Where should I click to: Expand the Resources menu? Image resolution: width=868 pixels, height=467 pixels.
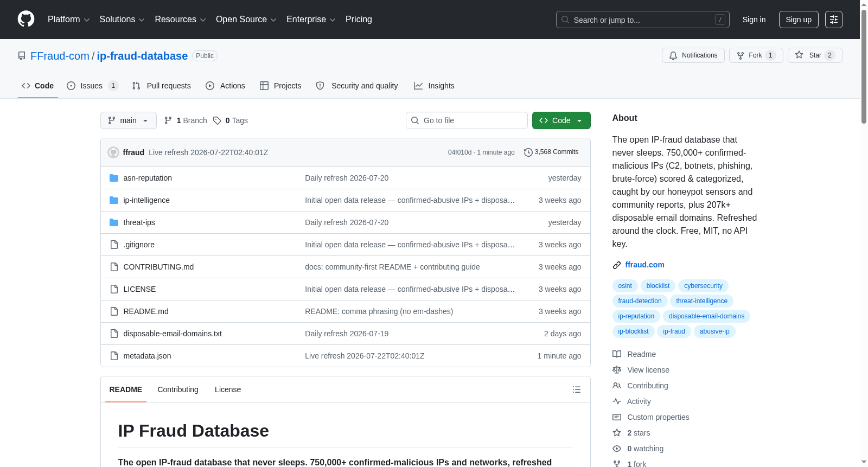[x=180, y=20]
